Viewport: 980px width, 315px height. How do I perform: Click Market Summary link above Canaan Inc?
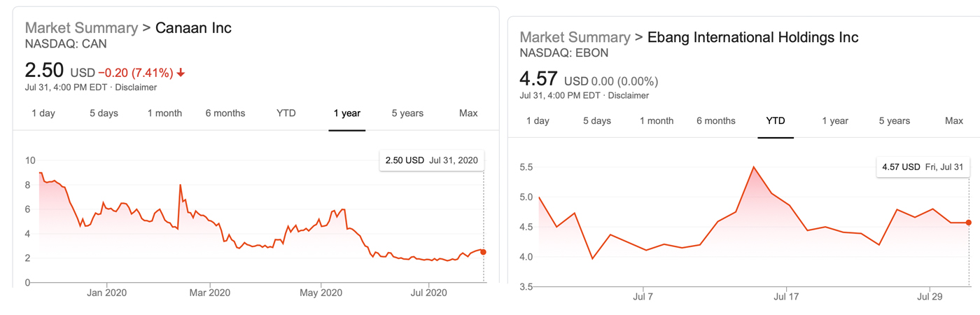81,28
